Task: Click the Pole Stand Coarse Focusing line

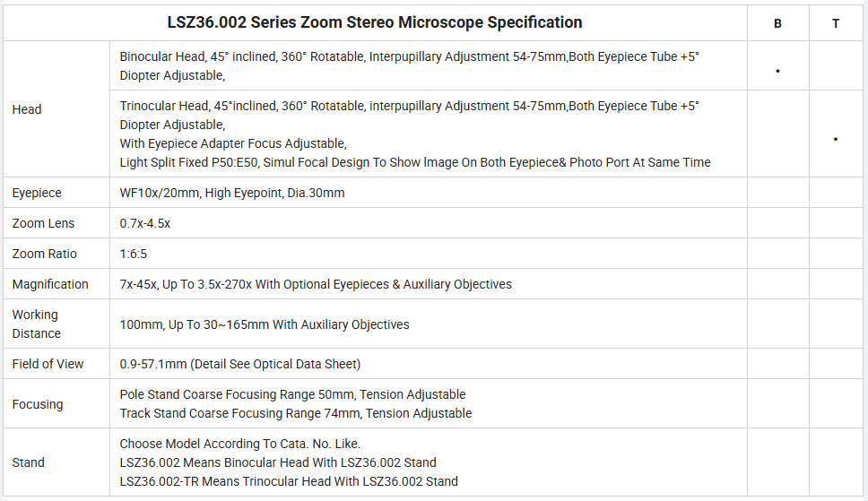Action: tap(293, 394)
